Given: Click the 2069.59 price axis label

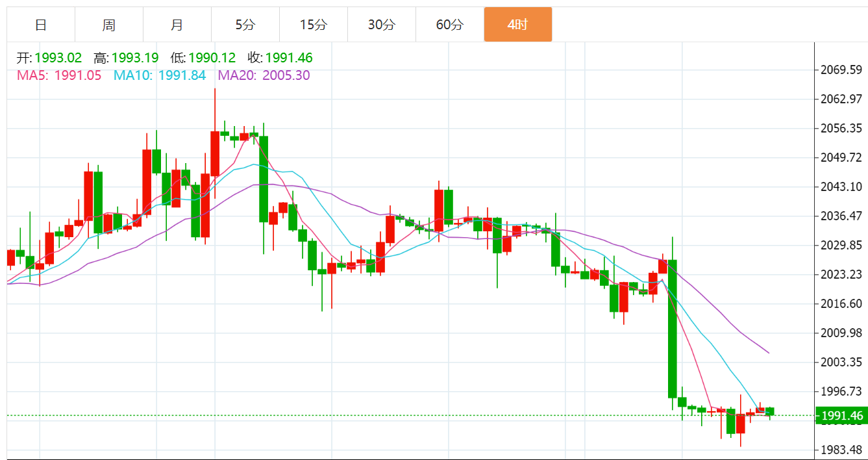Looking at the screenshot, I should 842,70.
